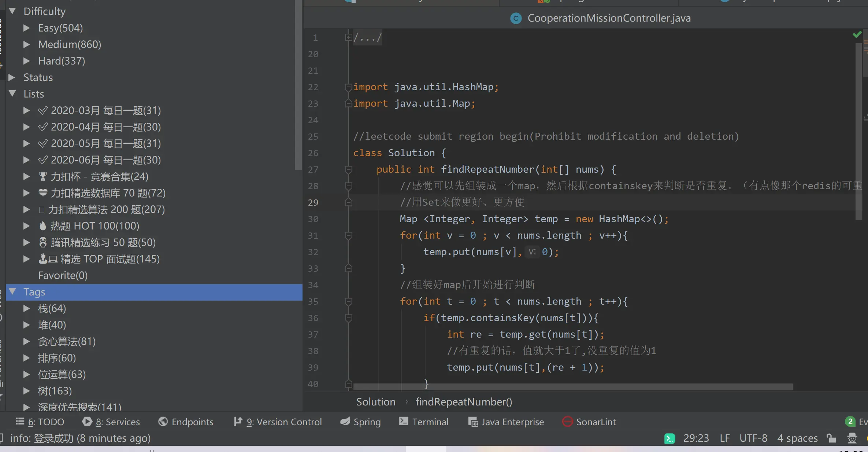Expand the Status tree node
The height and width of the screenshot is (452, 868).
(12, 77)
